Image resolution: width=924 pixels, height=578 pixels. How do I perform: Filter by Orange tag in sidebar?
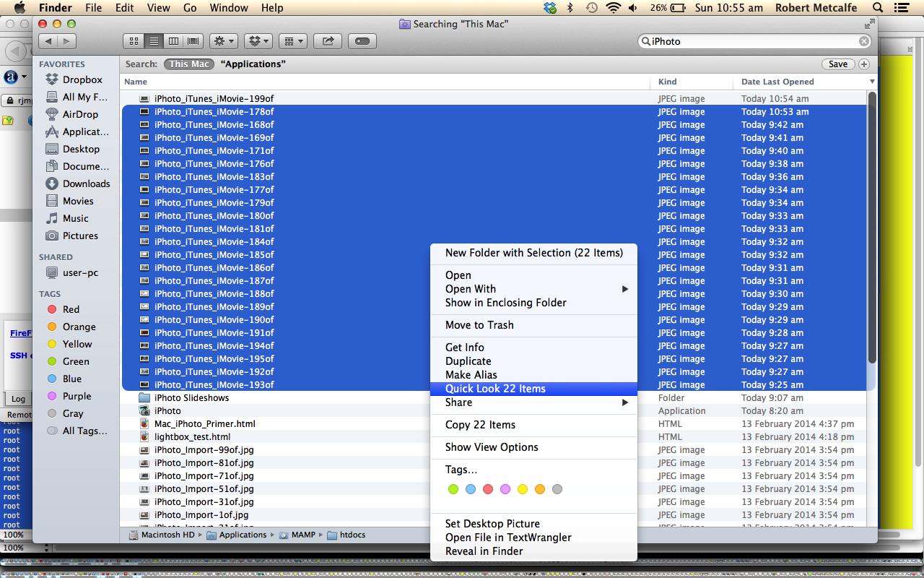point(71,327)
